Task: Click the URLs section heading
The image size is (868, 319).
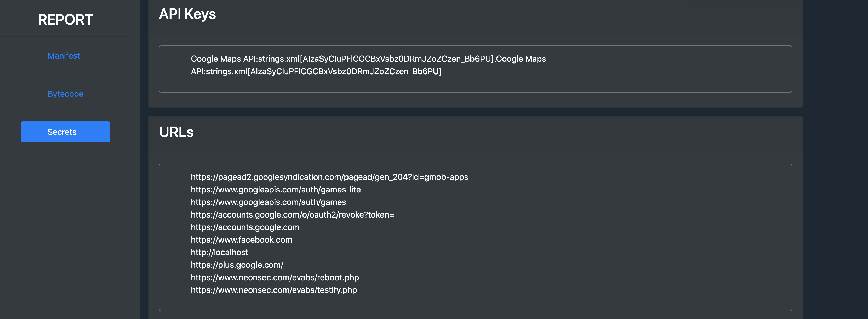Action: pos(176,132)
